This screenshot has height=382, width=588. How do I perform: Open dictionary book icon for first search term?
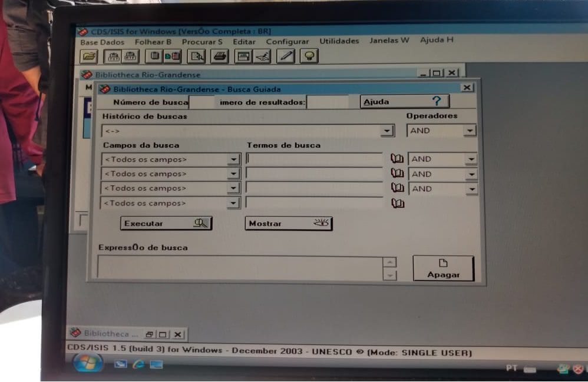(397, 159)
